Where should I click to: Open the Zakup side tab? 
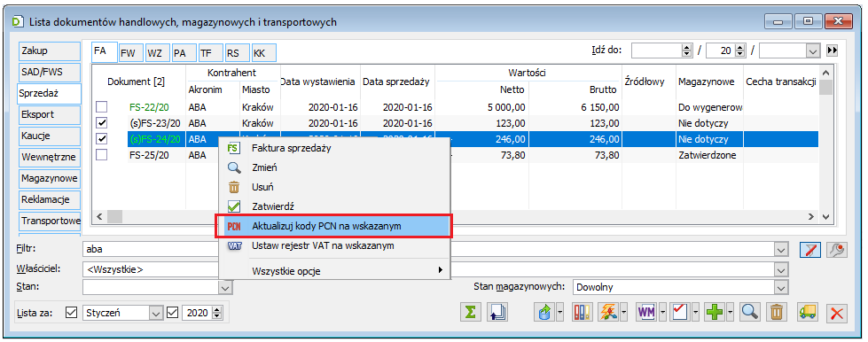click(x=50, y=51)
